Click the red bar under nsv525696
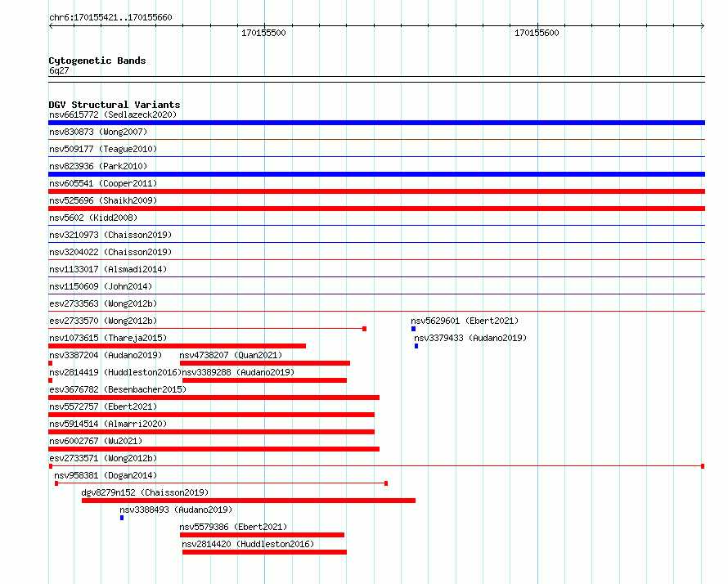The image size is (728, 584). pos(376,209)
